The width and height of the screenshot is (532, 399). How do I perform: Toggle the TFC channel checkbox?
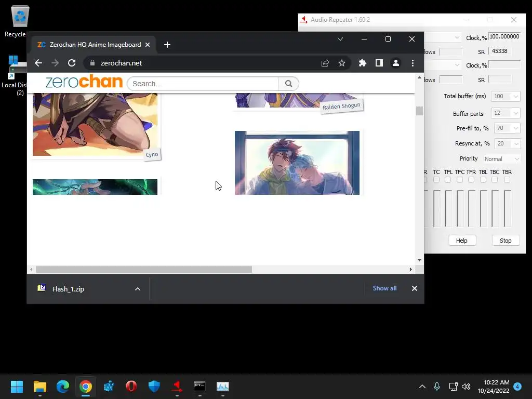click(460, 180)
